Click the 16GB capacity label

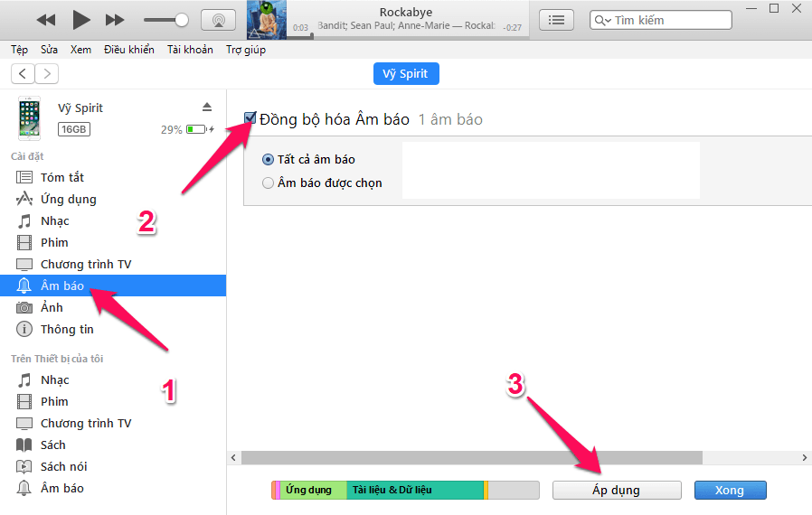pos(74,129)
